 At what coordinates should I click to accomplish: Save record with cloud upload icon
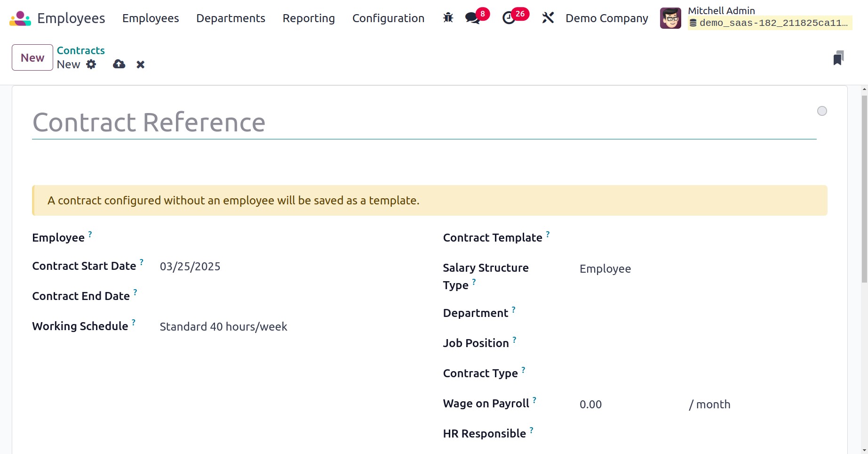click(119, 65)
